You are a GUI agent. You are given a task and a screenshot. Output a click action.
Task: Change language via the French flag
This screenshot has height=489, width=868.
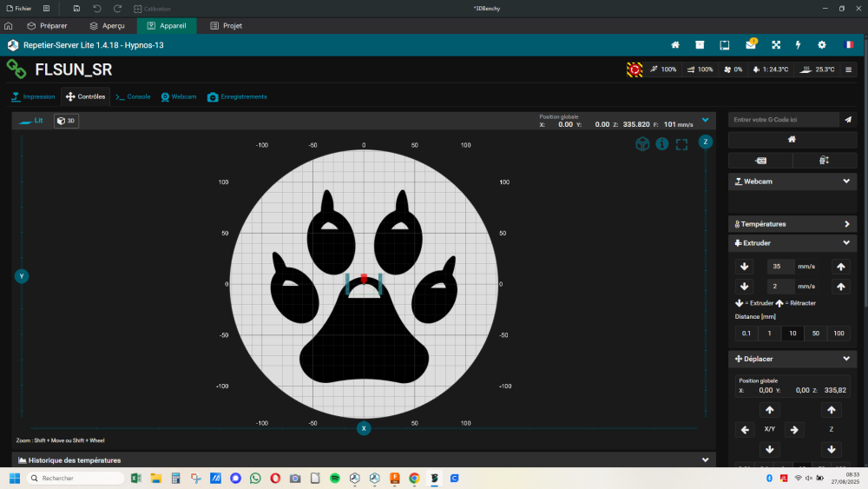click(x=849, y=45)
